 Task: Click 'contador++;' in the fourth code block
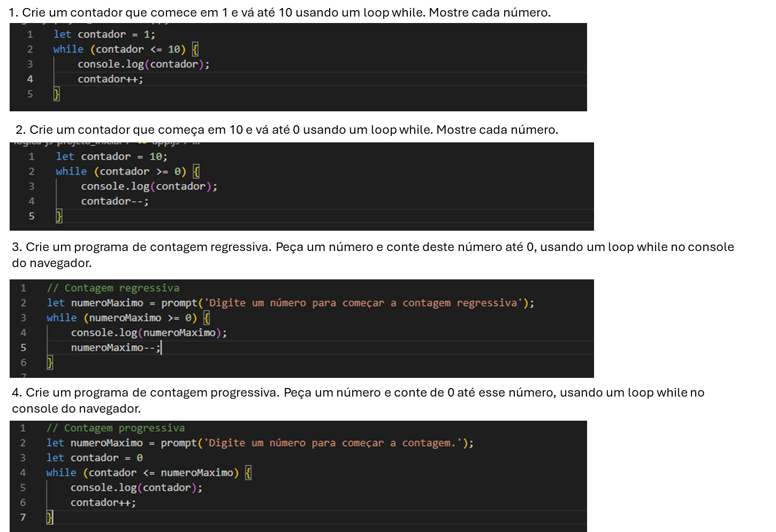click(103, 503)
